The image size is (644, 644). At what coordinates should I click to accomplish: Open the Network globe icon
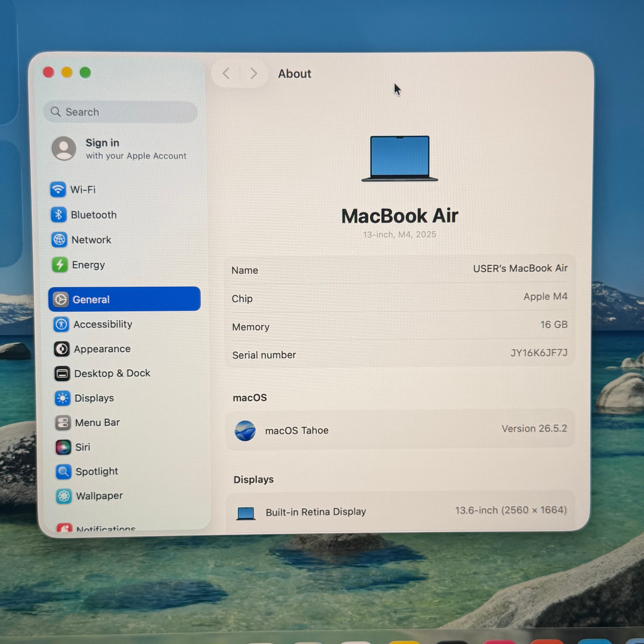click(x=59, y=240)
